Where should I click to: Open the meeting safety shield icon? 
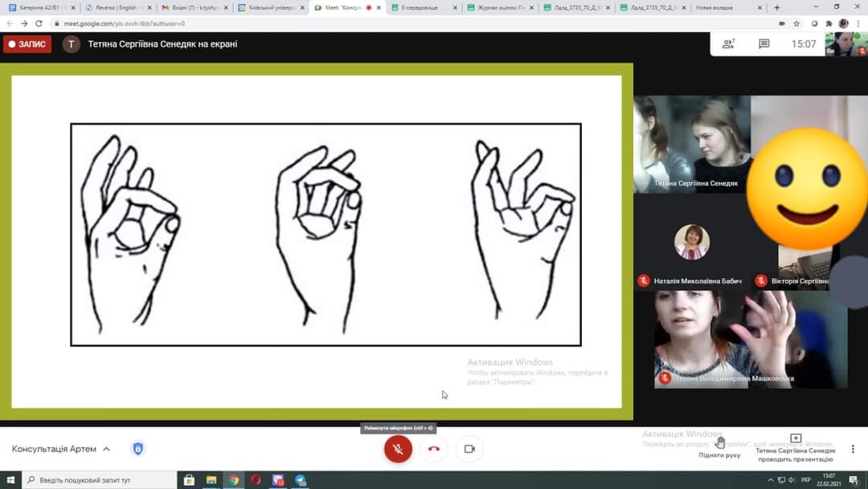138,449
